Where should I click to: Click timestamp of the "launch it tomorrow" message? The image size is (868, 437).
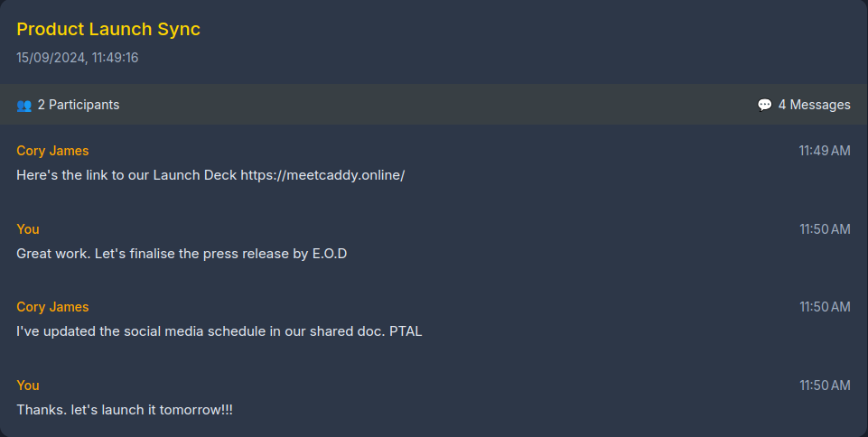[824, 386]
